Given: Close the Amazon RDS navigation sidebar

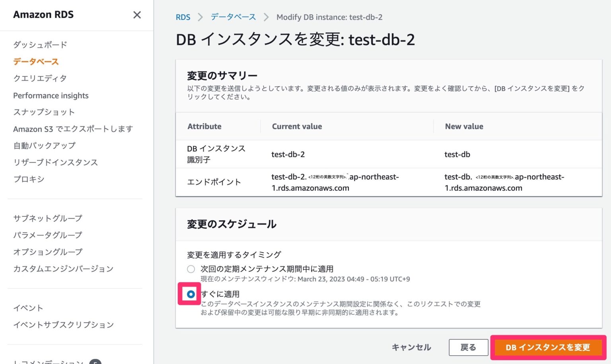Looking at the screenshot, I should click(x=137, y=15).
